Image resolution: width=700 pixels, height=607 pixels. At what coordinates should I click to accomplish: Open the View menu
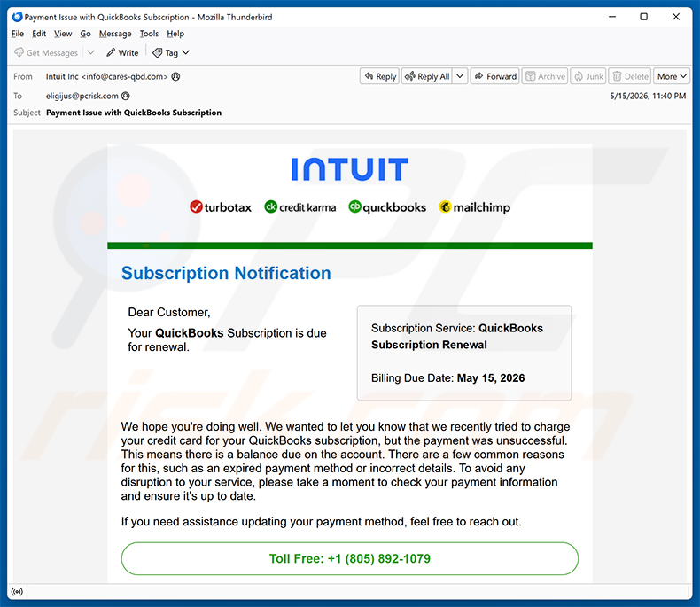63,34
